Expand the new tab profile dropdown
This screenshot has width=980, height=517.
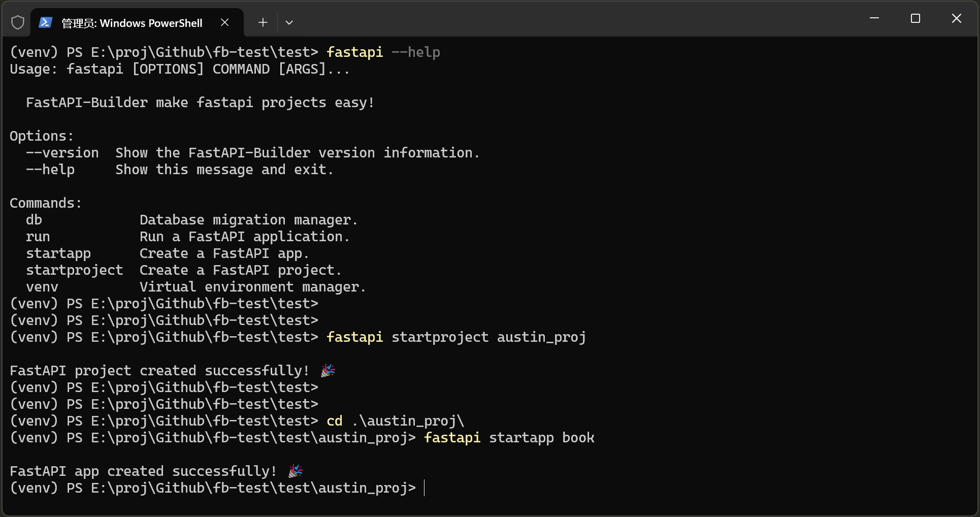click(289, 22)
